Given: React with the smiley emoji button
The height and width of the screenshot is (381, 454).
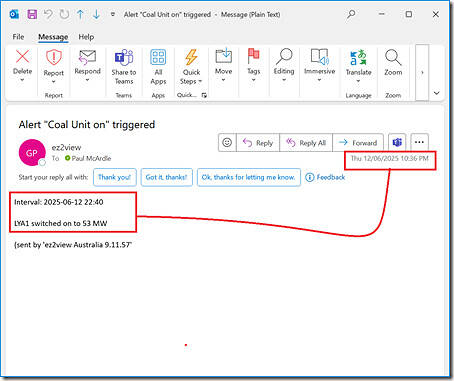Looking at the screenshot, I should [227, 143].
